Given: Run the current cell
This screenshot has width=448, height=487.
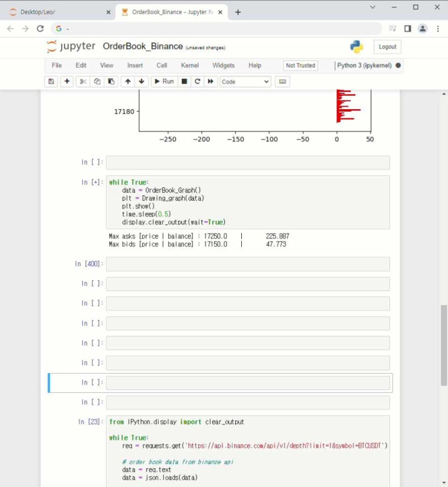Looking at the screenshot, I should 163,81.
